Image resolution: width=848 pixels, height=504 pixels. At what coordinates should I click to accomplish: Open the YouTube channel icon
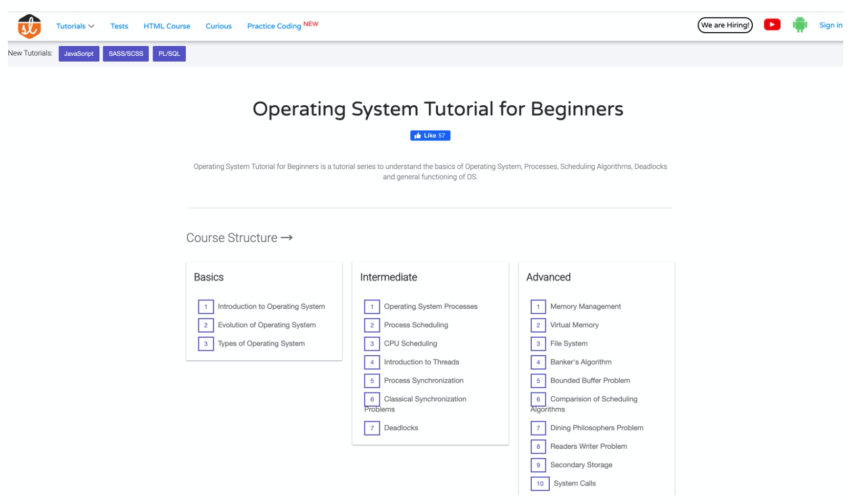point(772,25)
